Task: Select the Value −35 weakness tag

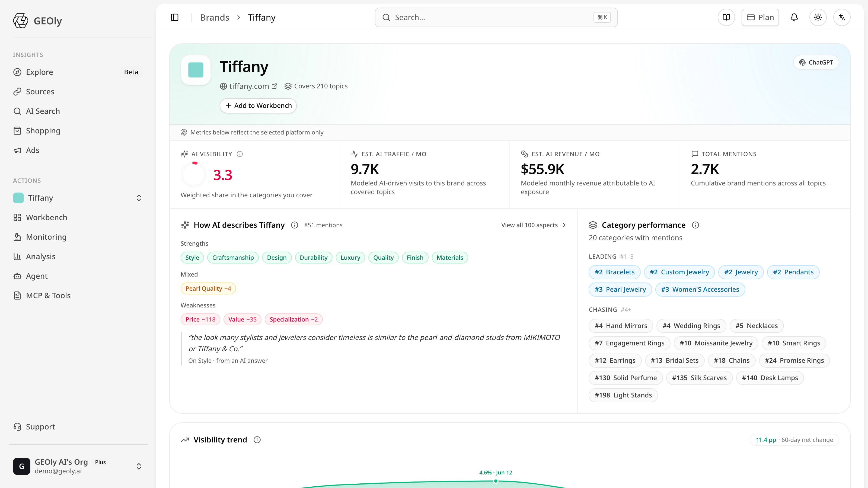Action: tap(242, 320)
